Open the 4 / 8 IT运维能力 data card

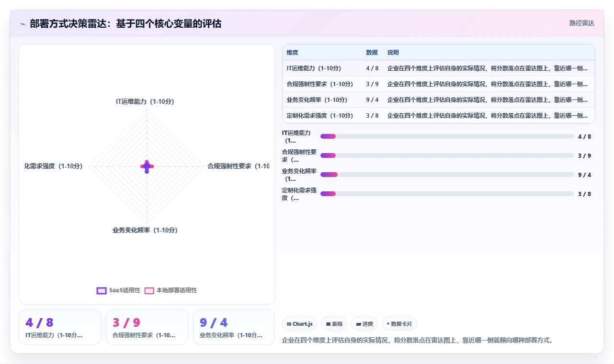[x=60, y=327]
